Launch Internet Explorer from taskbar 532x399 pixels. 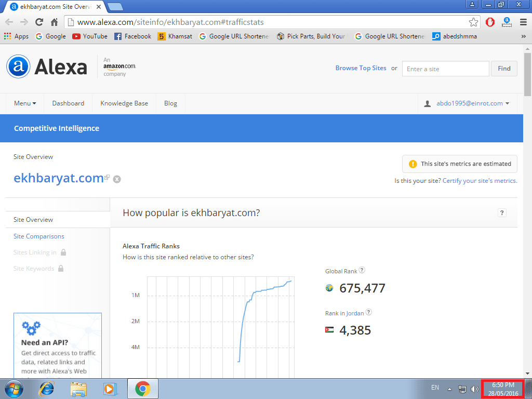click(x=46, y=389)
